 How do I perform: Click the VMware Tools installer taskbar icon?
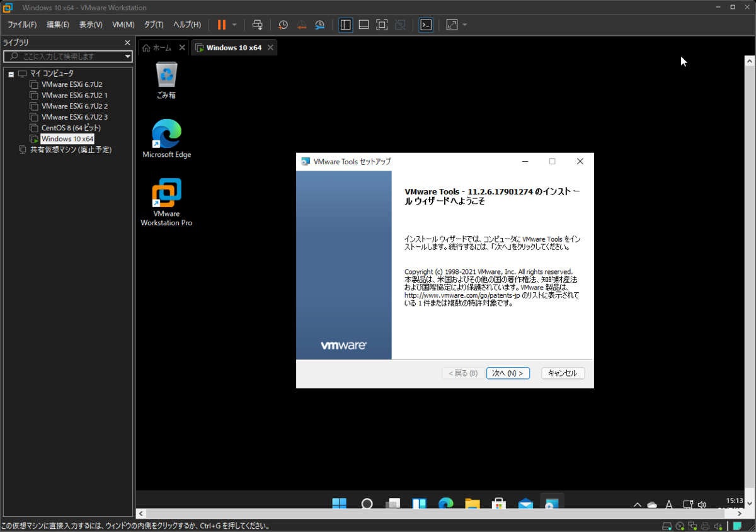pos(552,504)
